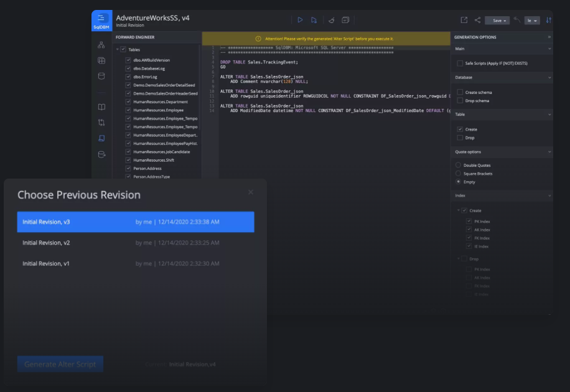Close the Choose Previous Revision dialog

[251, 192]
